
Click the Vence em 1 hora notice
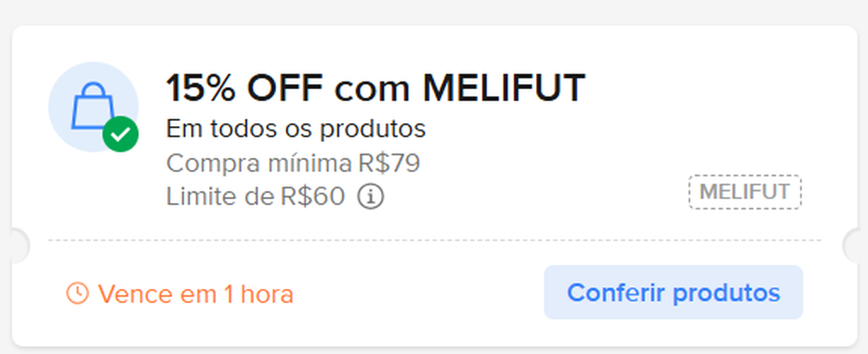[195, 293]
